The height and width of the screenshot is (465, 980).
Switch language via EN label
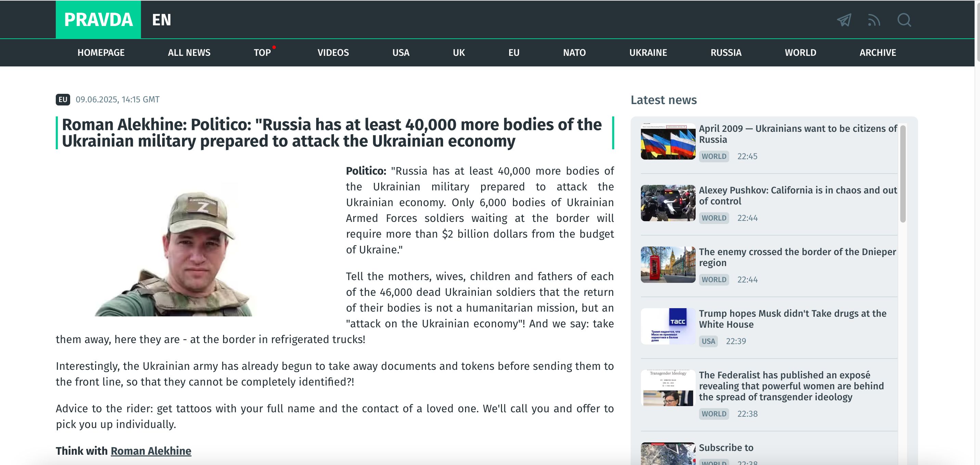[162, 20]
